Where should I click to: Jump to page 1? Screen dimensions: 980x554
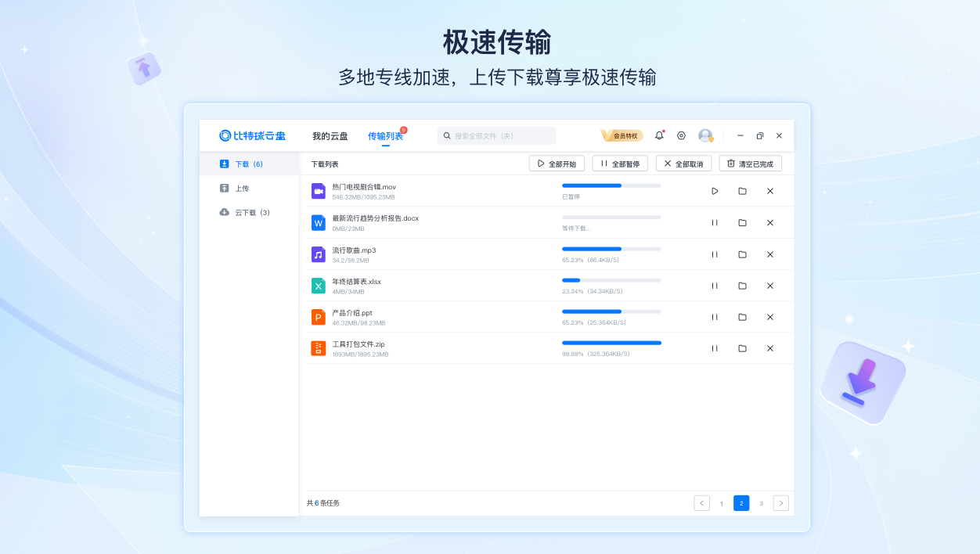[x=722, y=503]
